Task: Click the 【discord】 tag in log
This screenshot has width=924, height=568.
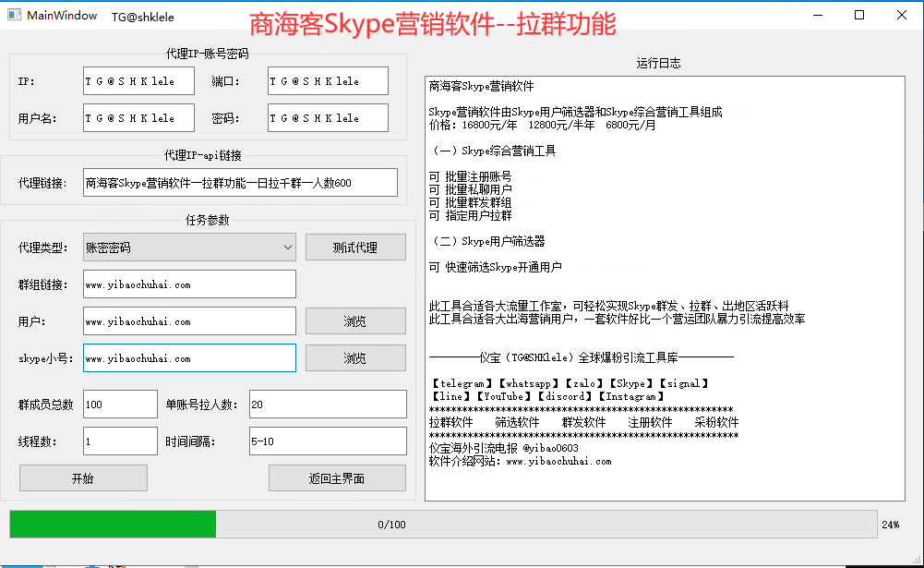Action: (x=565, y=396)
